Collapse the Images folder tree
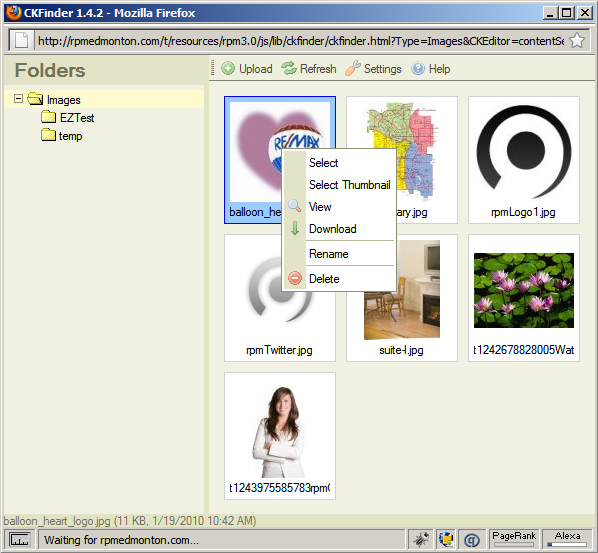 point(18,99)
